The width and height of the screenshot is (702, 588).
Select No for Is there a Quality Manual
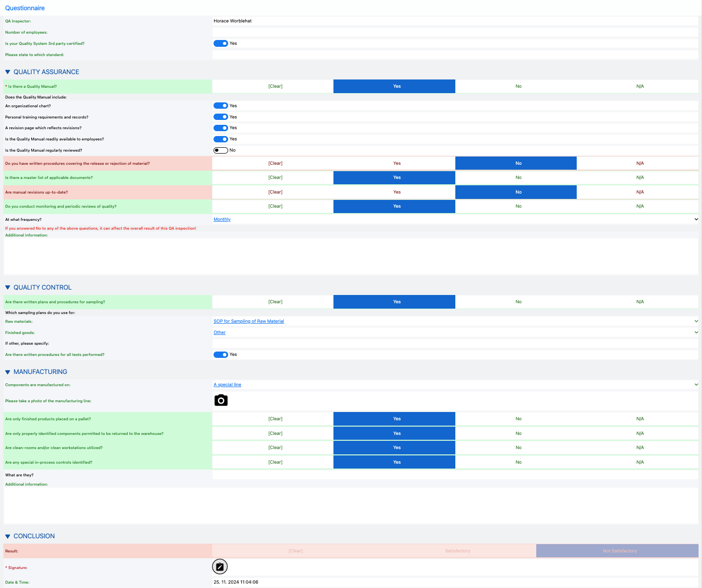518,86
